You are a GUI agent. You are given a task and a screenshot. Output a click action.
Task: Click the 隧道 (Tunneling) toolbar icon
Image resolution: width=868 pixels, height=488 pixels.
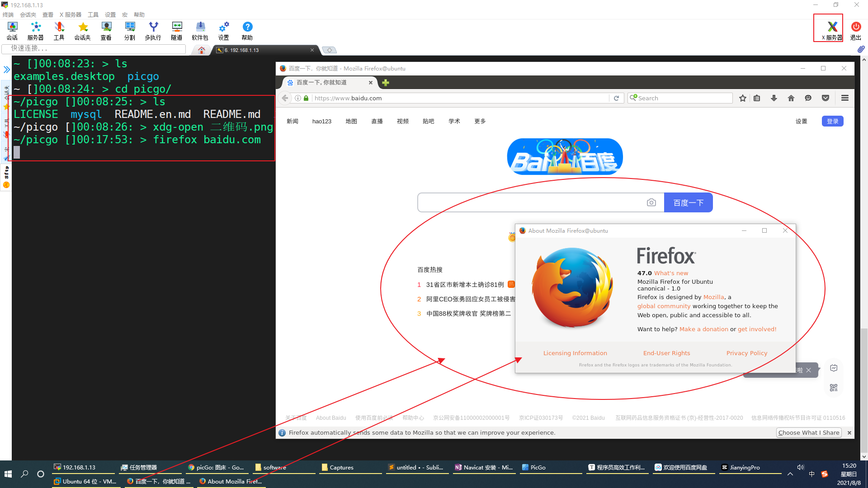177,31
